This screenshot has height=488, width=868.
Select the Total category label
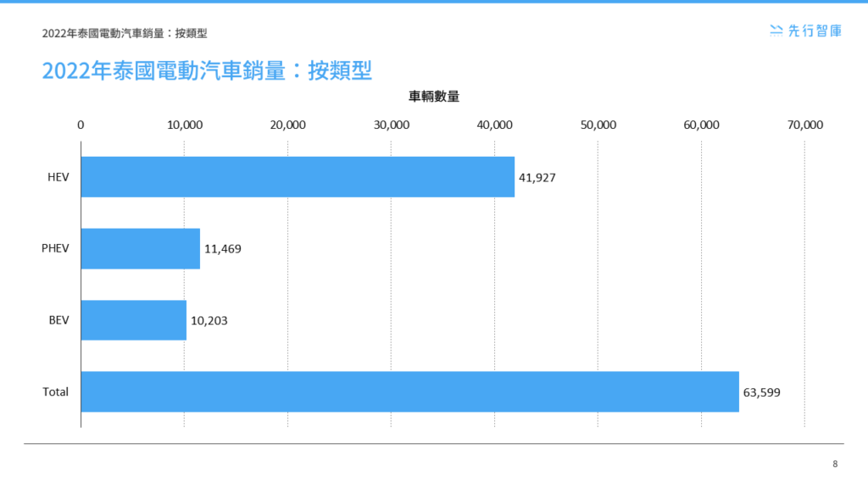[55, 391]
